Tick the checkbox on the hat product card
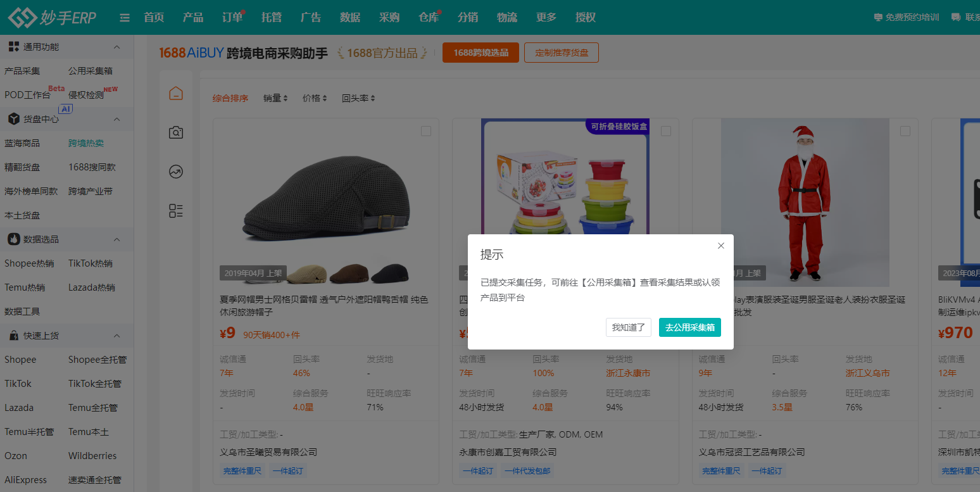 pos(426,131)
